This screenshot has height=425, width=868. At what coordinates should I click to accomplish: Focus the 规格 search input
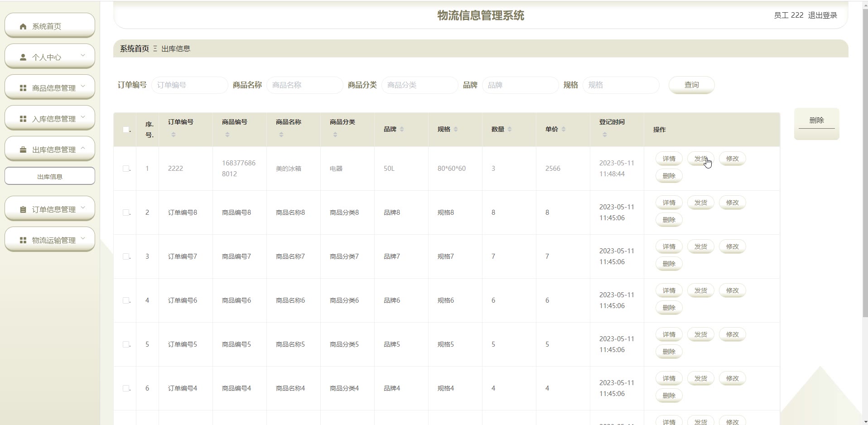tap(621, 85)
